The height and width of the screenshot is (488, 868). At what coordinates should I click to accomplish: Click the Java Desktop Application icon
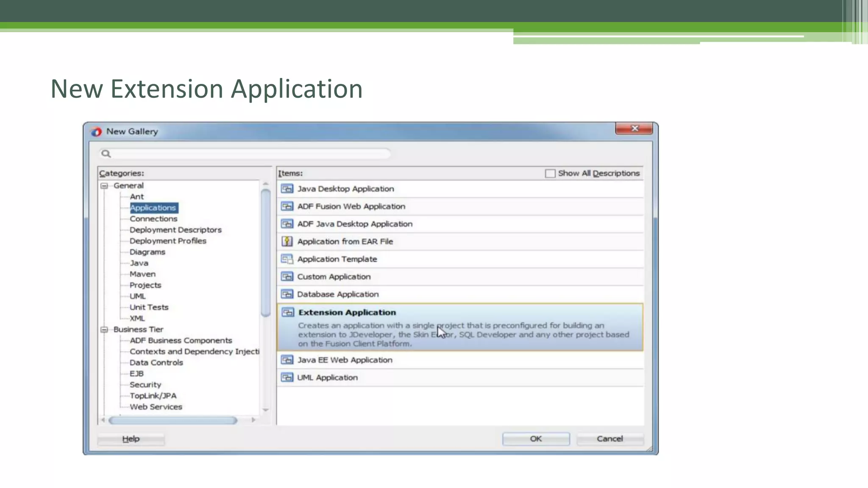click(287, 189)
